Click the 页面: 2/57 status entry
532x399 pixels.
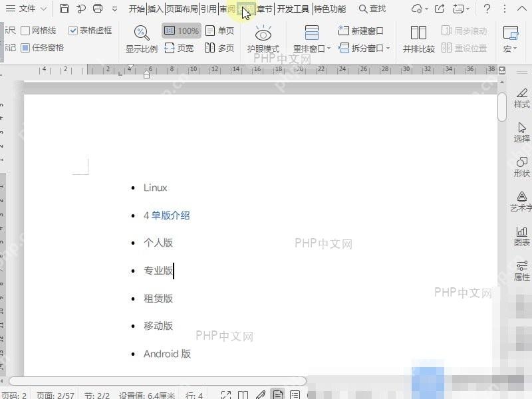55,396
